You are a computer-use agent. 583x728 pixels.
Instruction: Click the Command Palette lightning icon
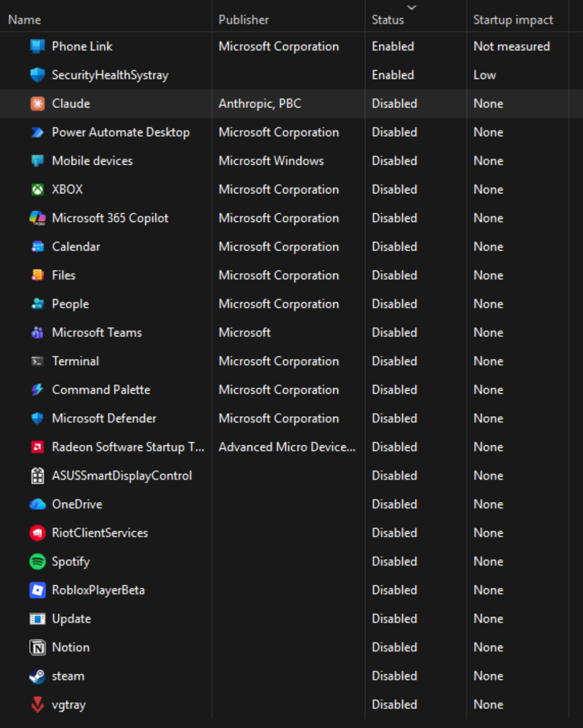[x=38, y=390]
